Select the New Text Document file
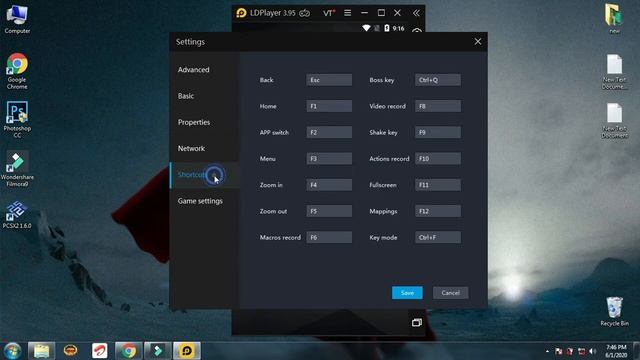 click(x=614, y=121)
